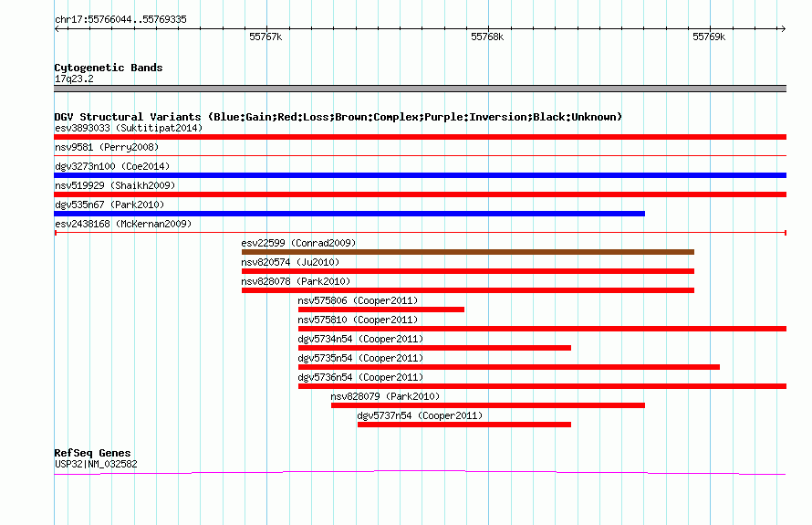The image size is (812, 525).
Task: Click the magenta USP32 gene track line
Action: pyautogui.click(x=420, y=473)
